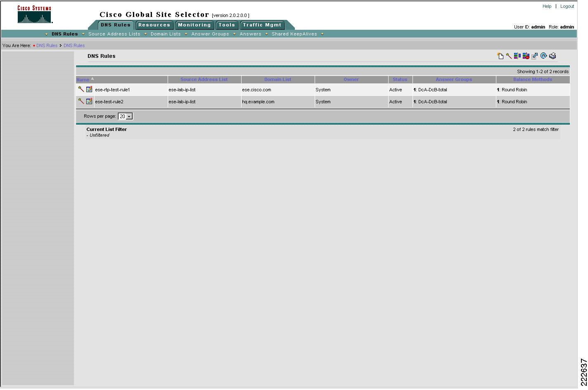Open the Help link

click(547, 6)
